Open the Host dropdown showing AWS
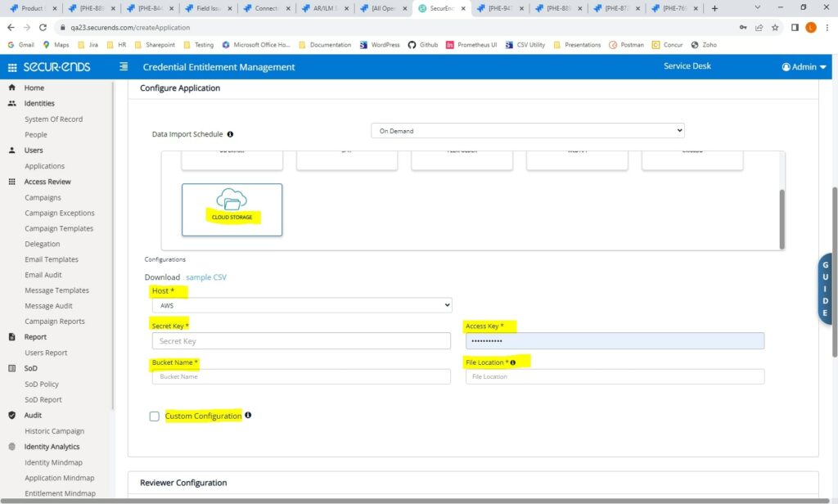 click(x=302, y=305)
